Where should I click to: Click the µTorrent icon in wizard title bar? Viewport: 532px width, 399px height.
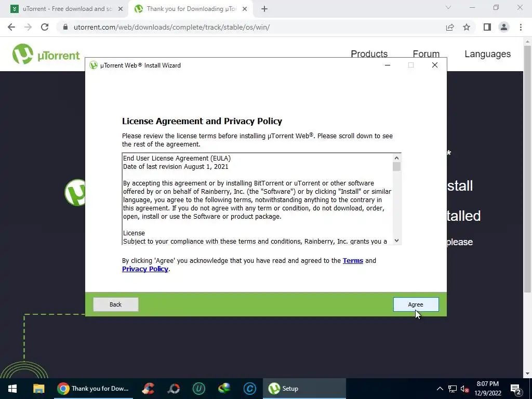click(x=94, y=65)
